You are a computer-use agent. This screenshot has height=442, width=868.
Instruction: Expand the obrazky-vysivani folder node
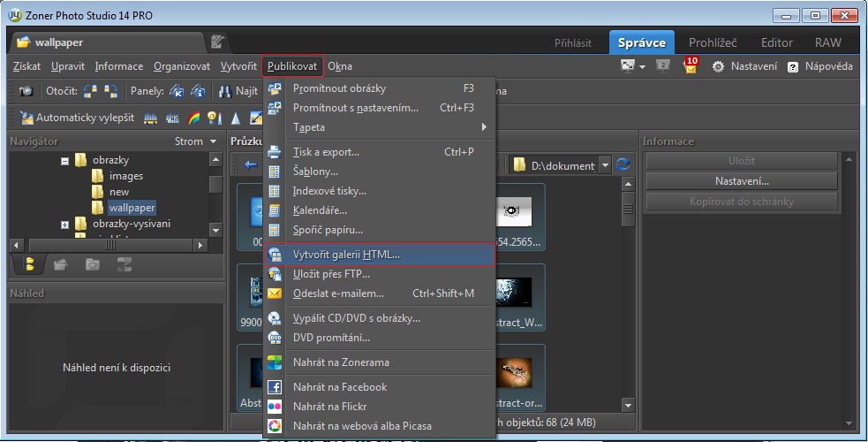[65, 225]
